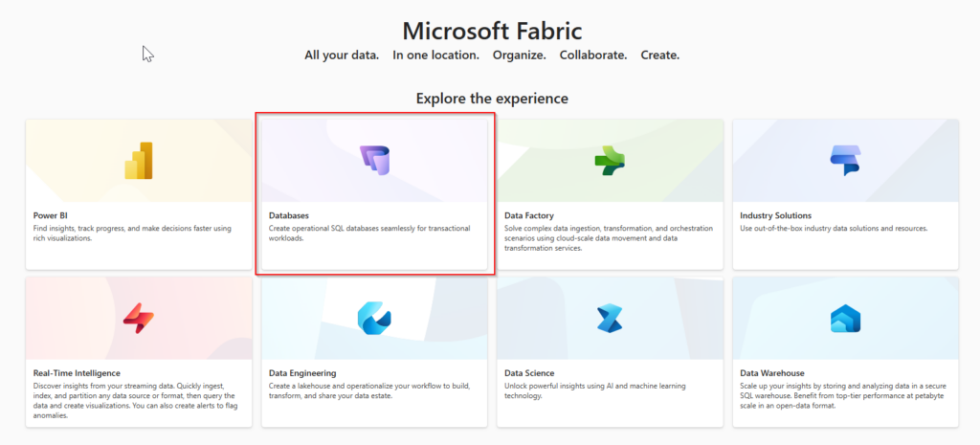Image resolution: width=980 pixels, height=445 pixels.
Task: Click the purple Databases icon
Action: pos(374,161)
